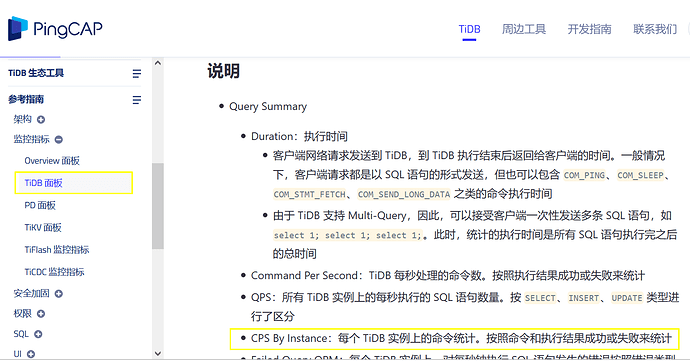Click the COM_STMT_FETCH inline code
Screen dimensions: 690x361
pyautogui.click(x=309, y=194)
